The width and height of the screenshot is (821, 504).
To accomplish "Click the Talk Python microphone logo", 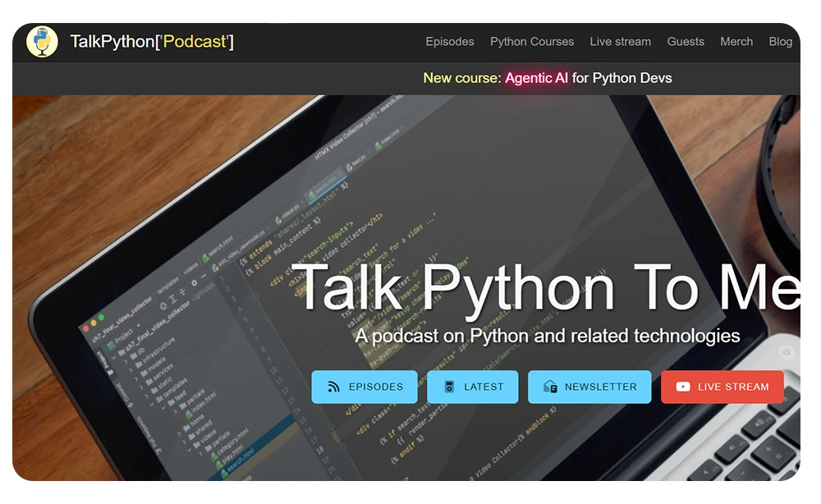I will 43,41.
